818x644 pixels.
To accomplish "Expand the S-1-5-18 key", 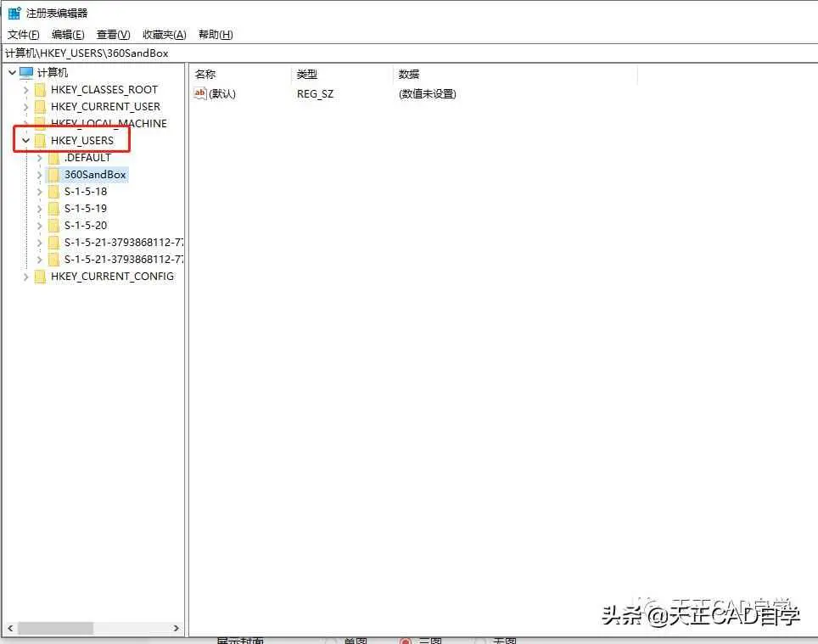I will point(39,192).
